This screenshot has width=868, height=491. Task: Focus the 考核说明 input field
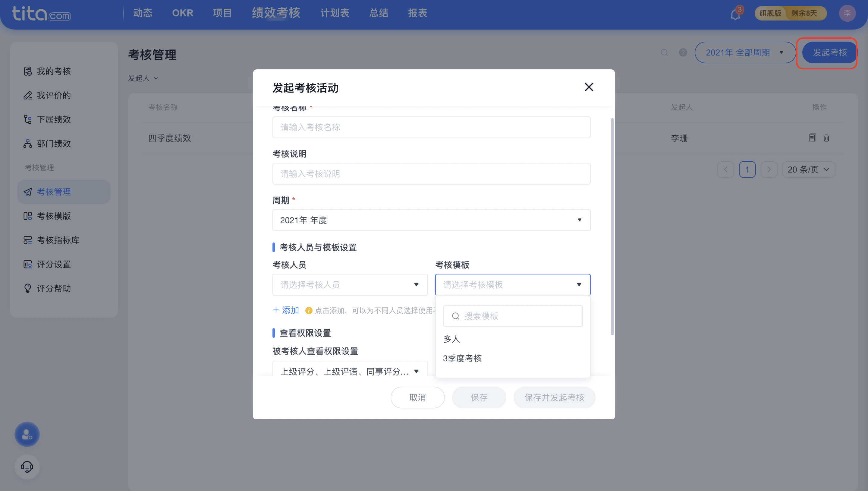[x=431, y=174]
